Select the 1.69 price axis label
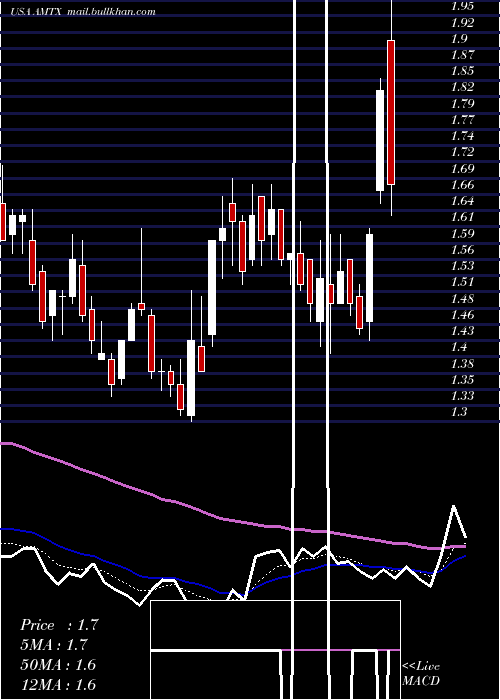500x700 pixels. coord(462,169)
